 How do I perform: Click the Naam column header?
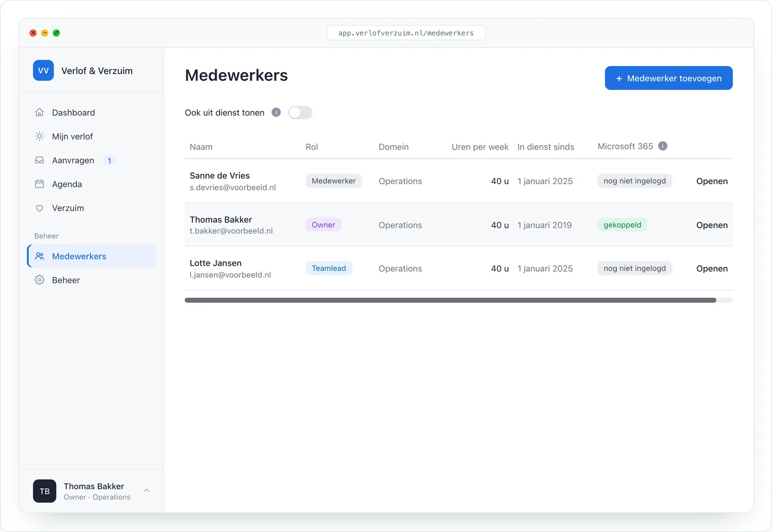coord(201,147)
